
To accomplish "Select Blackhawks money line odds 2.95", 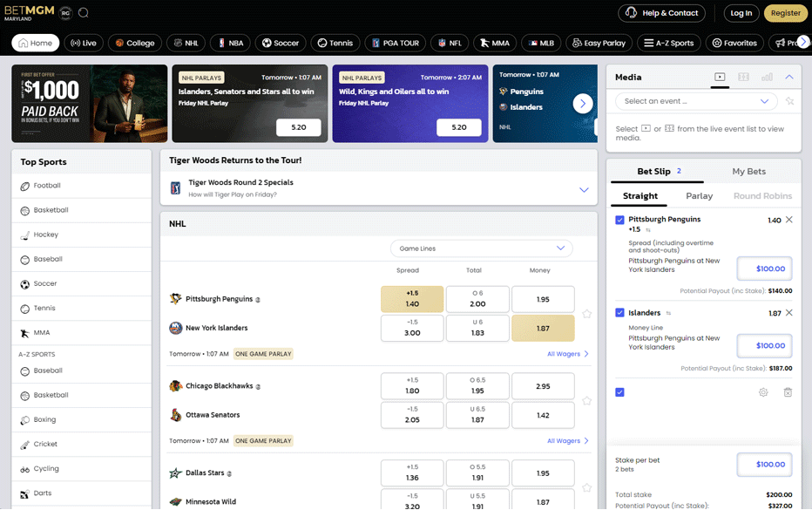I will click(543, 386).
